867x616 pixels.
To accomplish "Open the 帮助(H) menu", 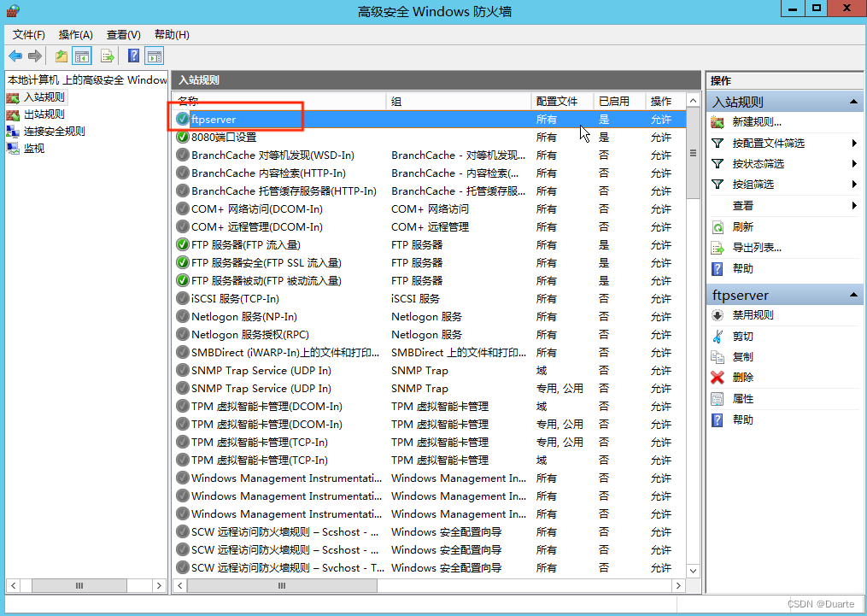I will coord(172,35).
